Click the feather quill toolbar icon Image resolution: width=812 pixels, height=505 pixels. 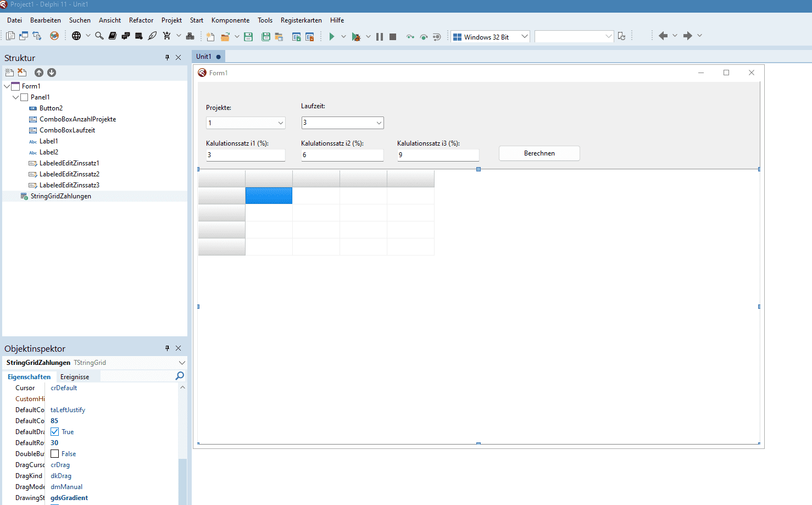(x=152, y=36)
